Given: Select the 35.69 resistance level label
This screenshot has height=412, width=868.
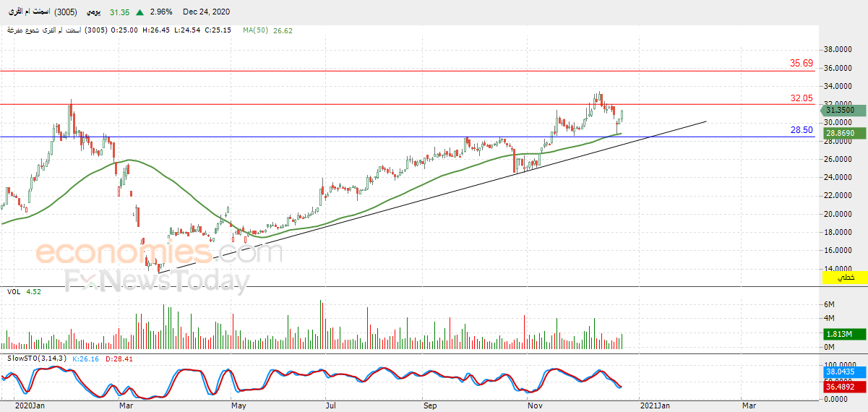Looking at the screenshot, I should click(x=802, y=64).
